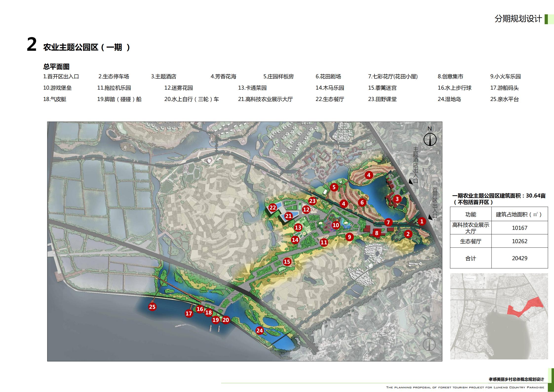Screen dimensions: 554x392
Task: Click red map marker number 8
Action: pos(377,233)
